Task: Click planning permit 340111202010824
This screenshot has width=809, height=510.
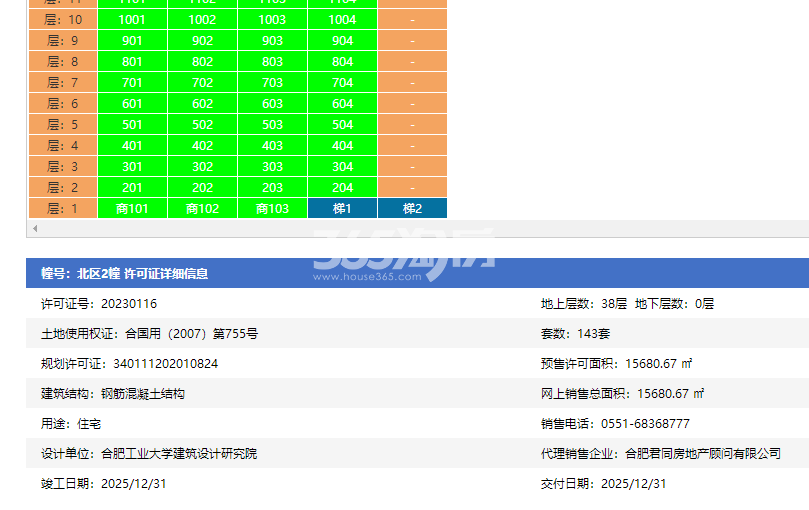Action: tap(166, 364)
